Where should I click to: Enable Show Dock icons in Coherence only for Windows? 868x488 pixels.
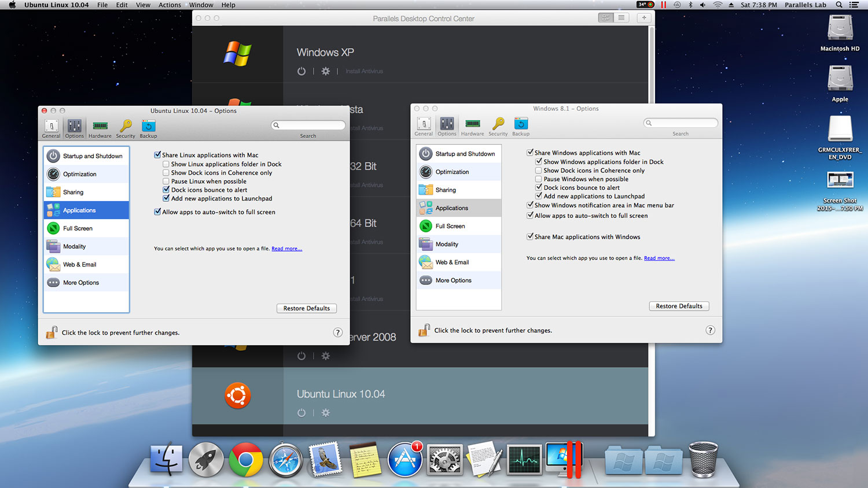tap(539, 171)
